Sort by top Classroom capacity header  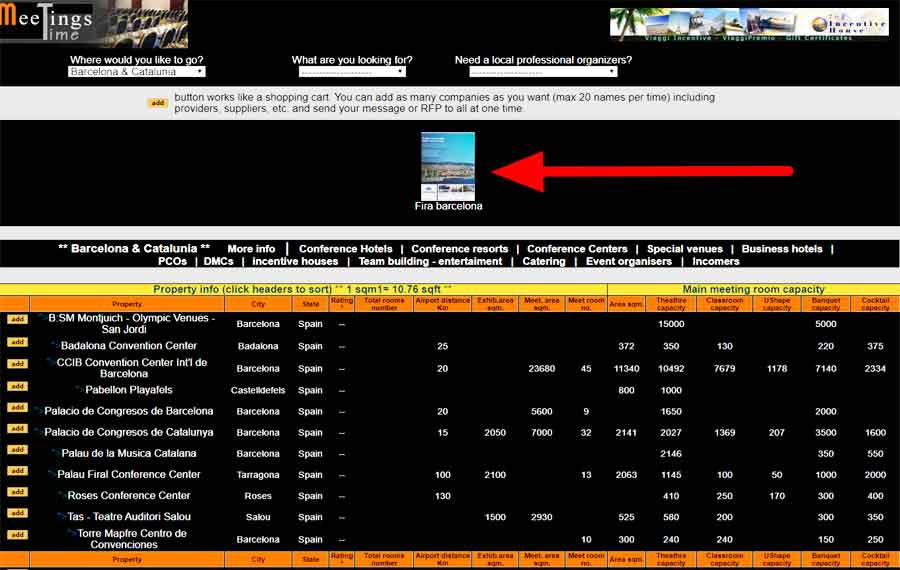click(x=724, y=304)
